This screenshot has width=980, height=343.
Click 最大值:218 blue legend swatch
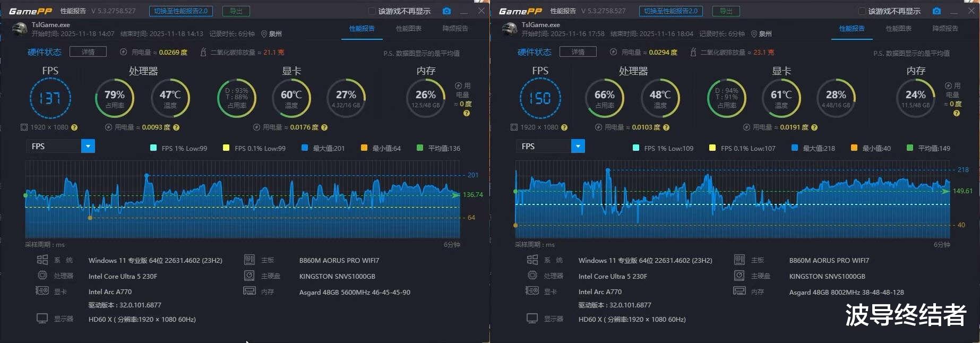pyautogui.click(x=795, y=148)
